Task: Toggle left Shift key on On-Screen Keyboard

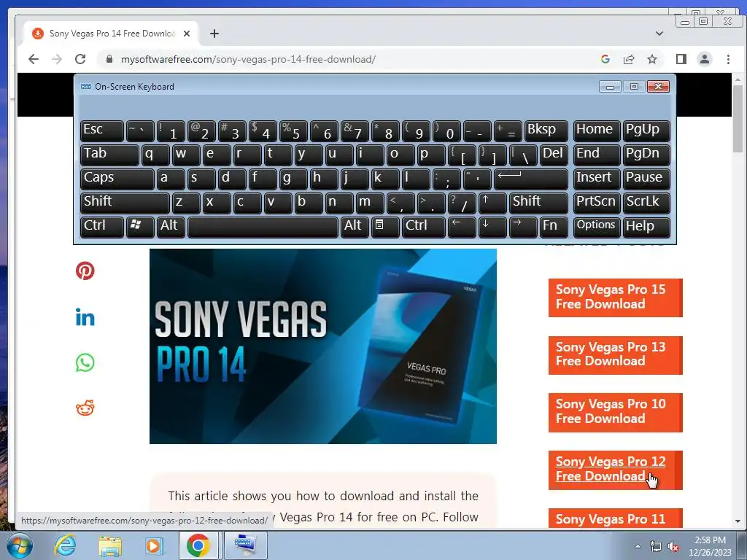Action: point(125,203)
